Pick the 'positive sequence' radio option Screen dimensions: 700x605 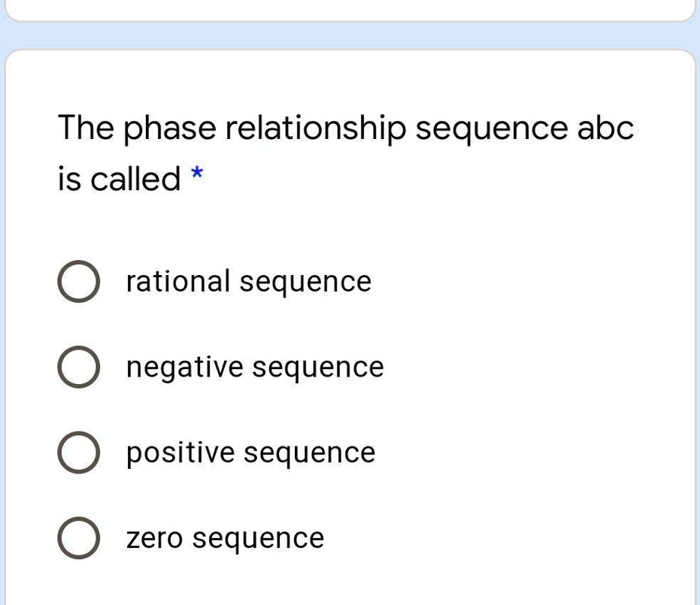tap(78, 452)
